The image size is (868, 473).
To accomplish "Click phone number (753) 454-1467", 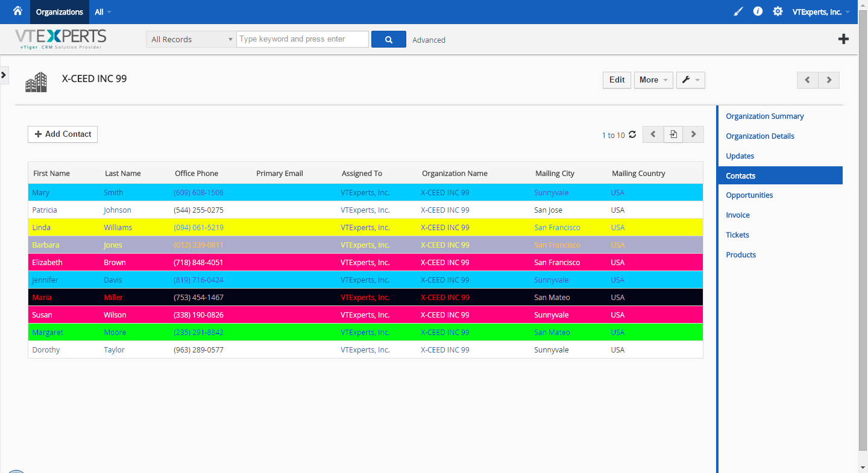I will point(198,298).
